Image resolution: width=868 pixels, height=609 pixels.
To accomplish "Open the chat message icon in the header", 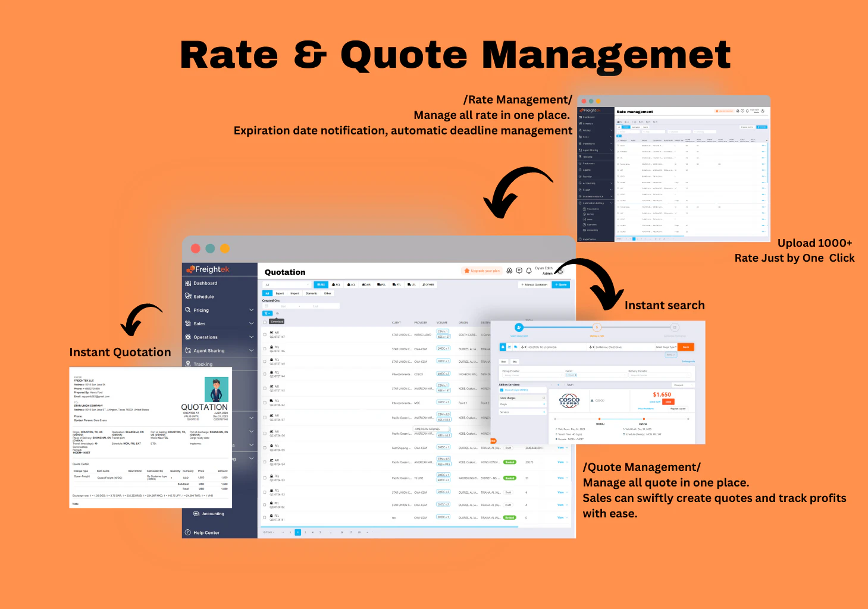I will pos(519,271).
